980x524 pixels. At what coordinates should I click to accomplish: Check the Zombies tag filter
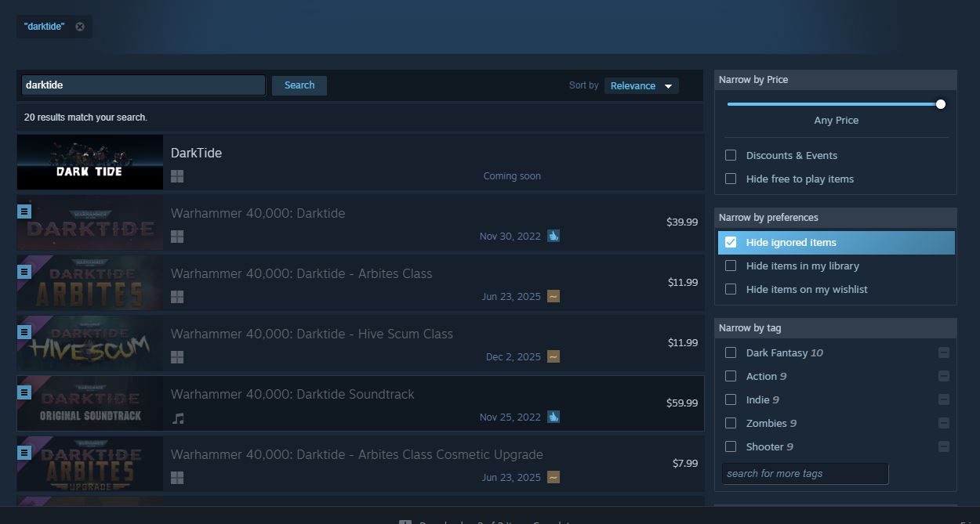click(x=731, y=423)
